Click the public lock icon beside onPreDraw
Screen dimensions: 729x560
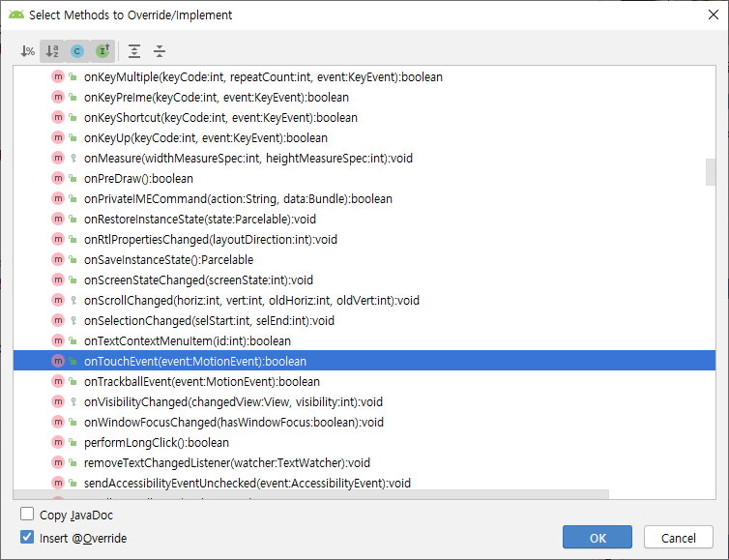pyautogui.click(x=73, y=179)
